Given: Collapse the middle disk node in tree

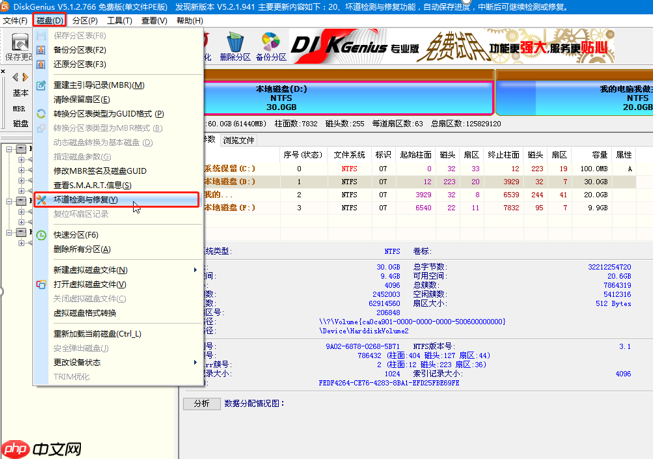Looking at the screenshot, I should pyautogui.click(x=9, y=201).
